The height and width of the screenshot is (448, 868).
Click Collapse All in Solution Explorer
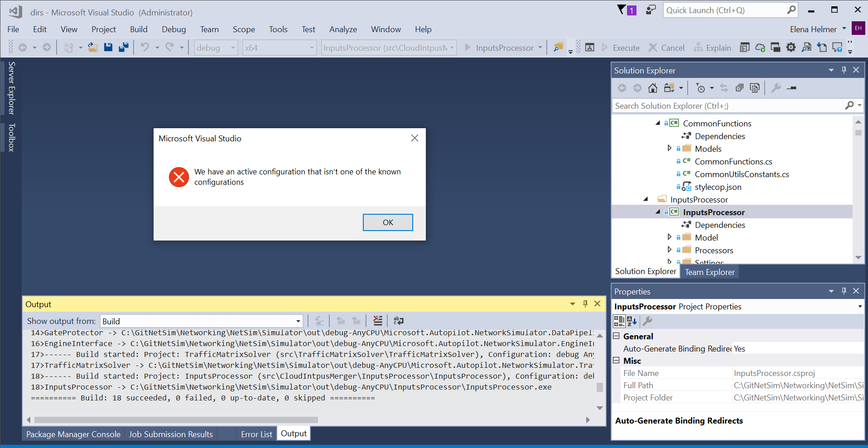[739, 88]
